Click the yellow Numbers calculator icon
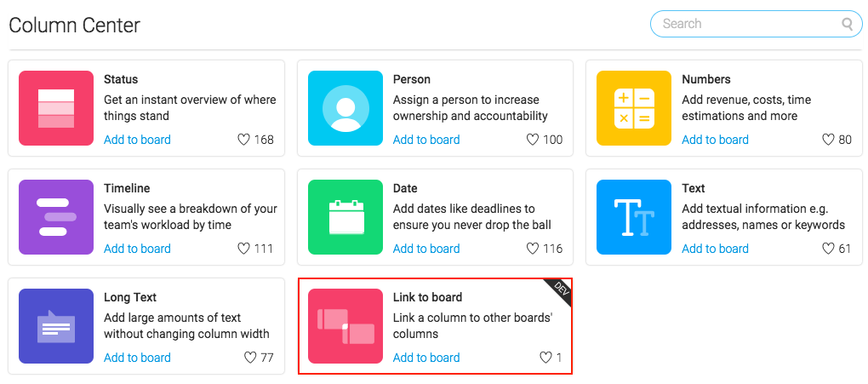The image size is (868, 384). (634, 108)
